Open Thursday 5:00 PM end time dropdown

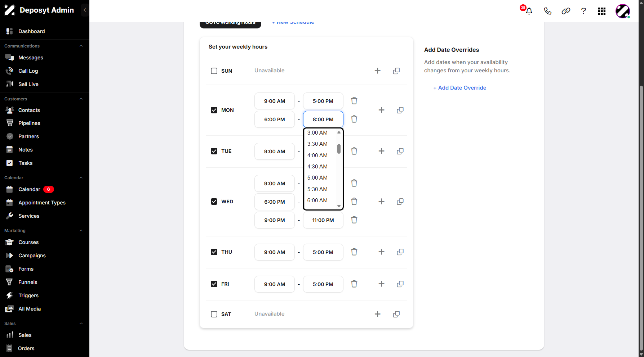(x=323, y=252)
